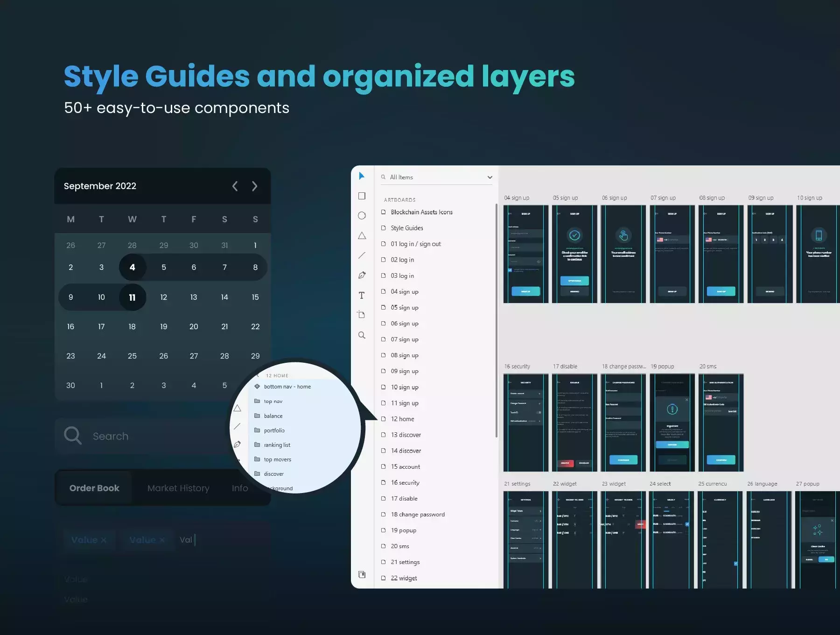Select the Zoom magnifier tool
Screen dimensions: 840x635
click(x=362, y=335)
